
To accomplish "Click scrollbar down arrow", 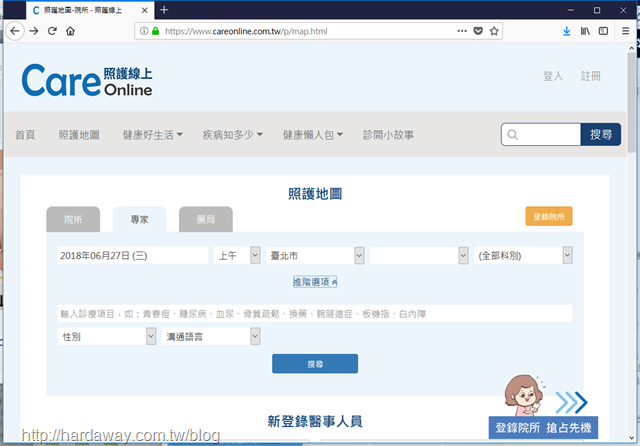I will (631, 438).
